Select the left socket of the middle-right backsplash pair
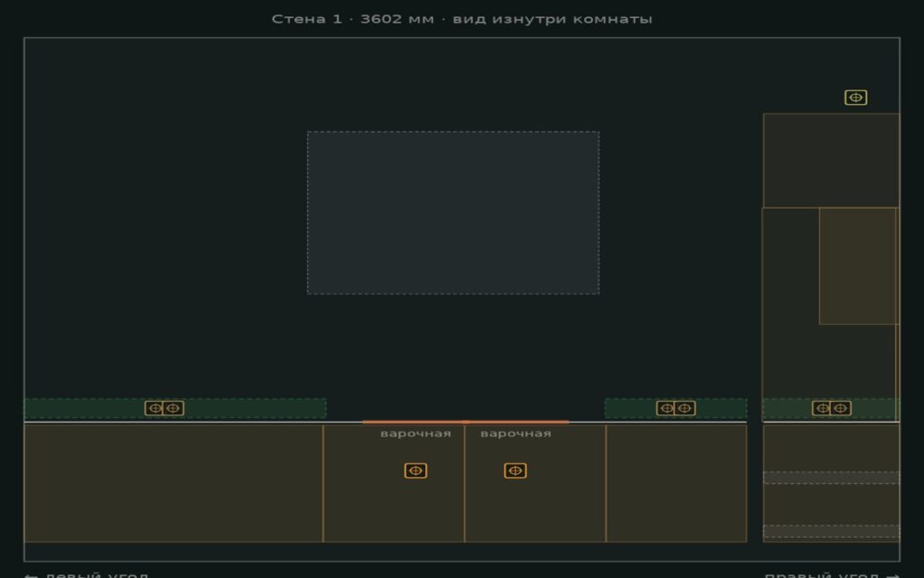The image size is (924, 578). pos(666,408)
